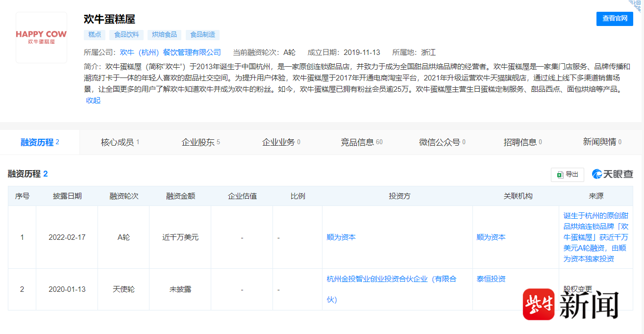Switch to the 核心成员 tab

click(x=120, y=142)
